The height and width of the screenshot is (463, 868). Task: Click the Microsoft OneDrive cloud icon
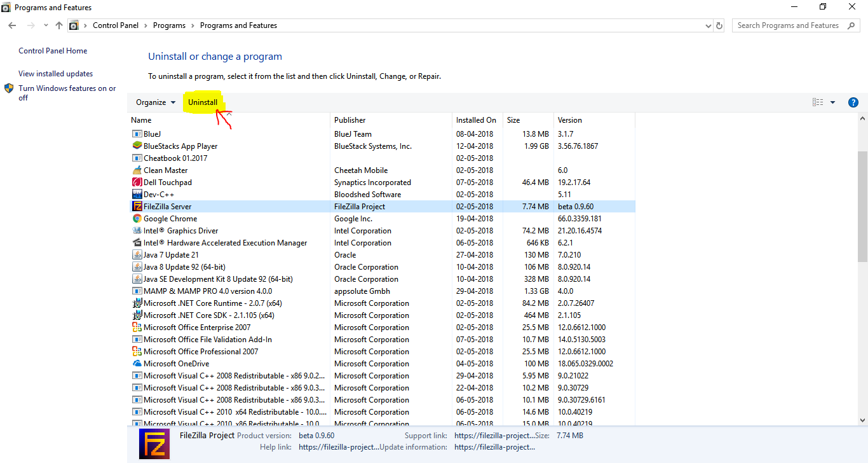coord(137,364)
